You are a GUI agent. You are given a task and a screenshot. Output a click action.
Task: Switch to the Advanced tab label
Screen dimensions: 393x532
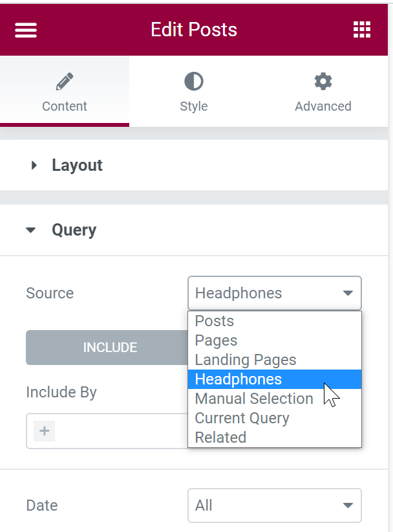(323, 106)
